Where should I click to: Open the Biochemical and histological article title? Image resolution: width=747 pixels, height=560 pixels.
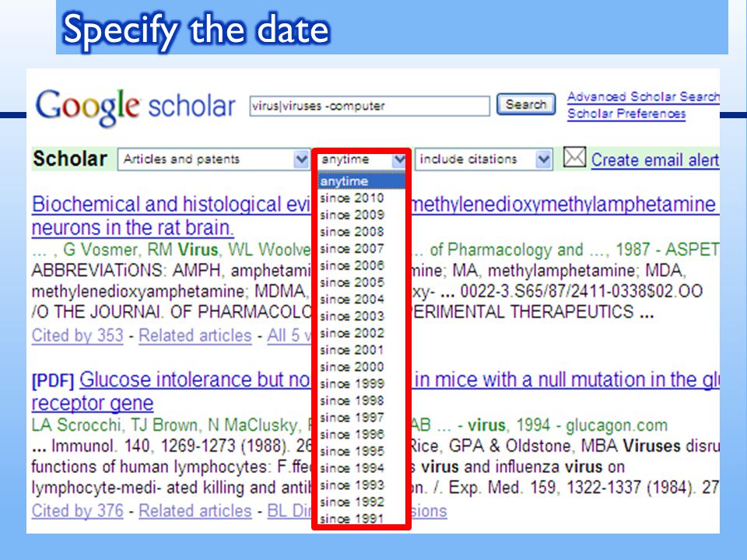pos(171,205)
